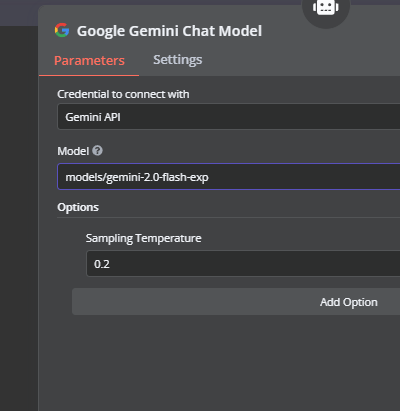Click the Credential to connect with label
The width and height of the screenshot is (400, 411).
pos(123,94)
